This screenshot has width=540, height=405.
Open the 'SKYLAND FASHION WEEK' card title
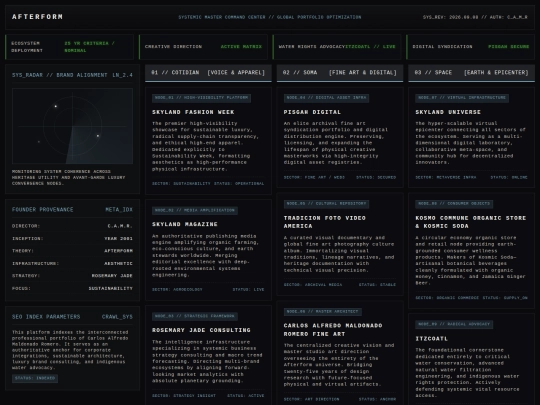193,112
